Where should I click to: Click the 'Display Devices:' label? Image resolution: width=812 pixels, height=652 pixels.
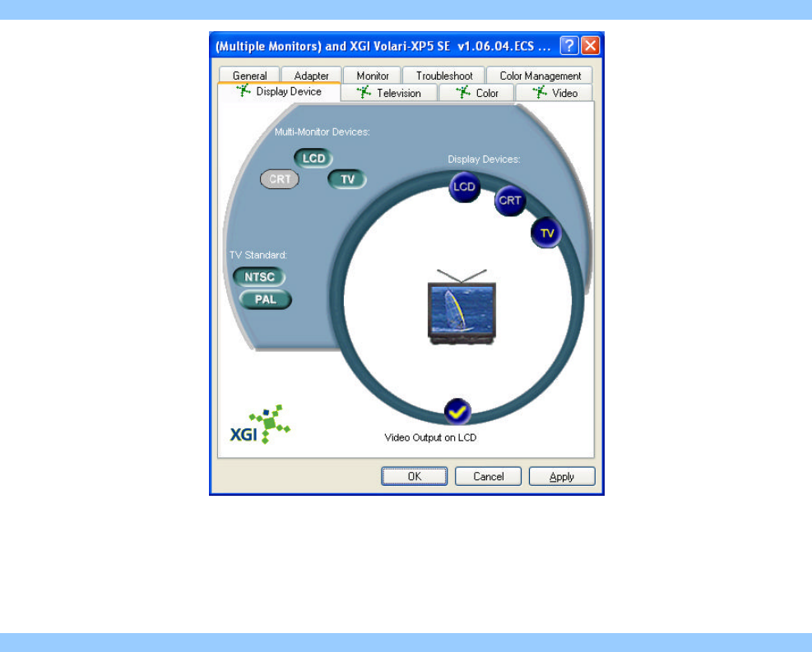(x=484, y=160)
